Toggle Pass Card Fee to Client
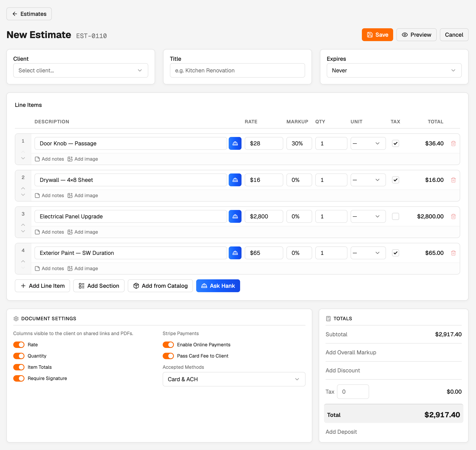The height and width of the screenshot is (450, 476). (x=168, y=356)
